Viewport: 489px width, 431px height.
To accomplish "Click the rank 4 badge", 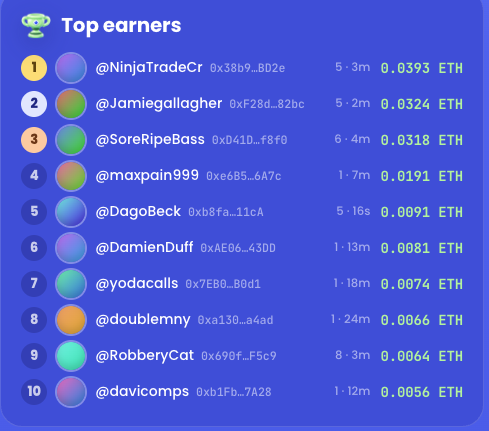I will [34, 176].
